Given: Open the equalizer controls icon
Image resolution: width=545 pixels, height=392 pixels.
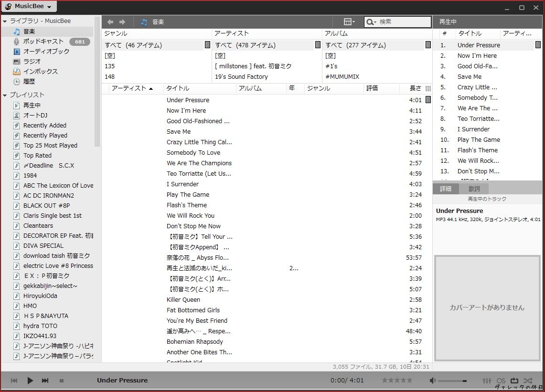Looking at the screenshot, I should [x=487, y=381].
